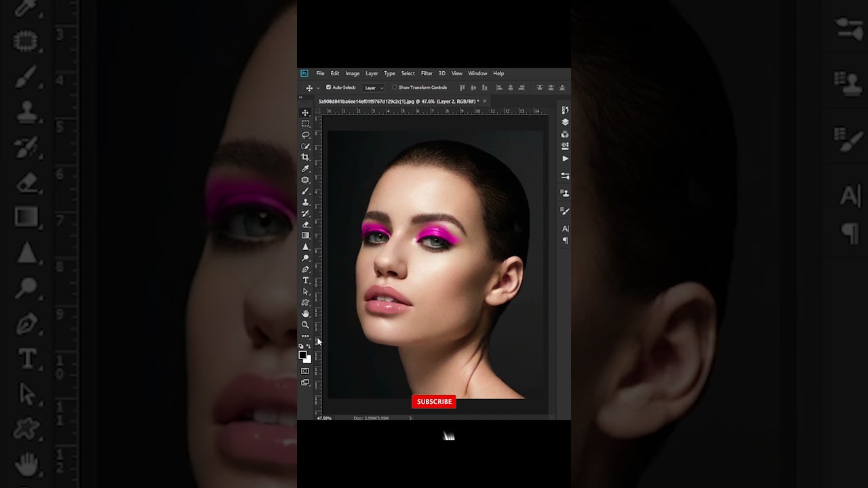Enable Show Transform Controls checkbox
Image resolution: width=868 pixels, height=488 pixels.
click(x=395, y=87)
